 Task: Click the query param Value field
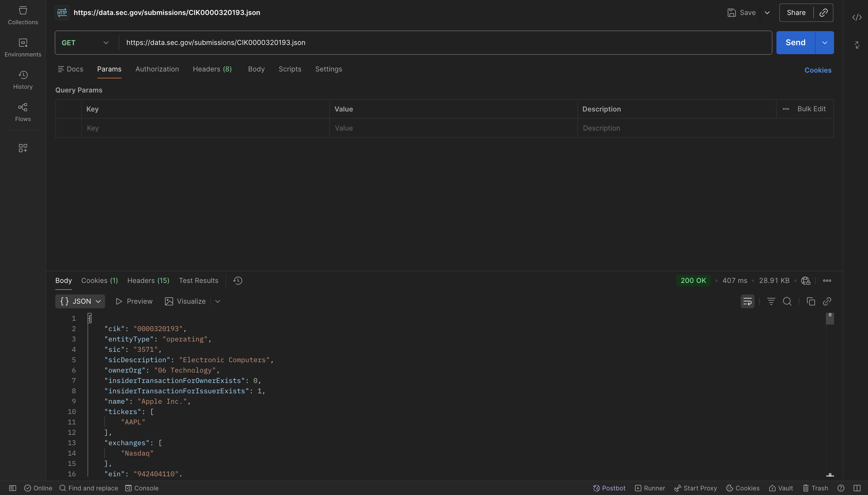[453, 128]
